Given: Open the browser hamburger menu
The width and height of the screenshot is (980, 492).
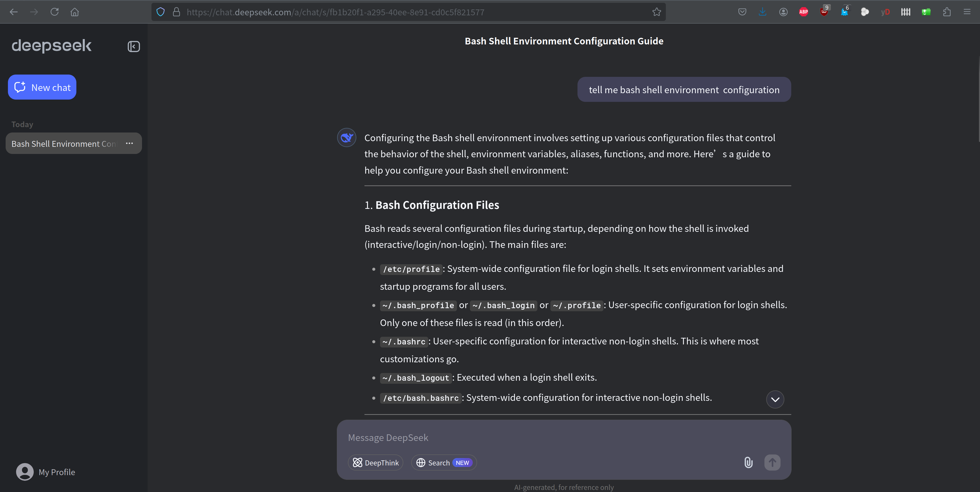Looking at the screenshot, I should point(967,12).
